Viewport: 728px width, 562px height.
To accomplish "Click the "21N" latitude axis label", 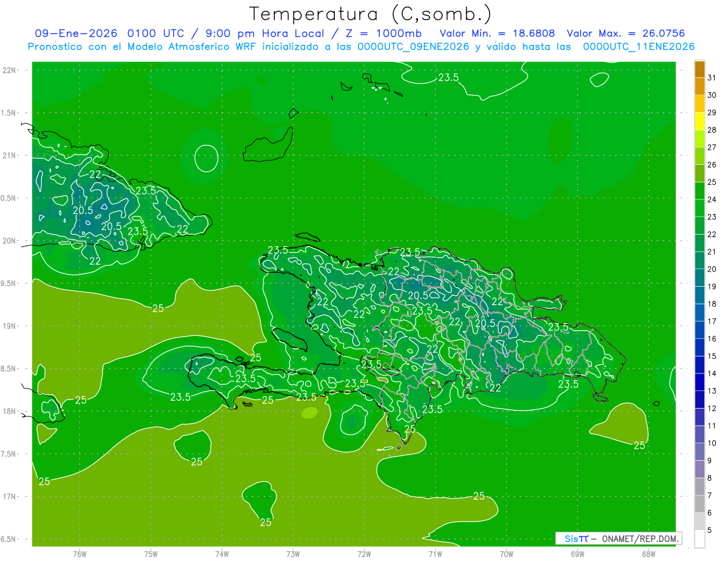I will click(9, 155).
